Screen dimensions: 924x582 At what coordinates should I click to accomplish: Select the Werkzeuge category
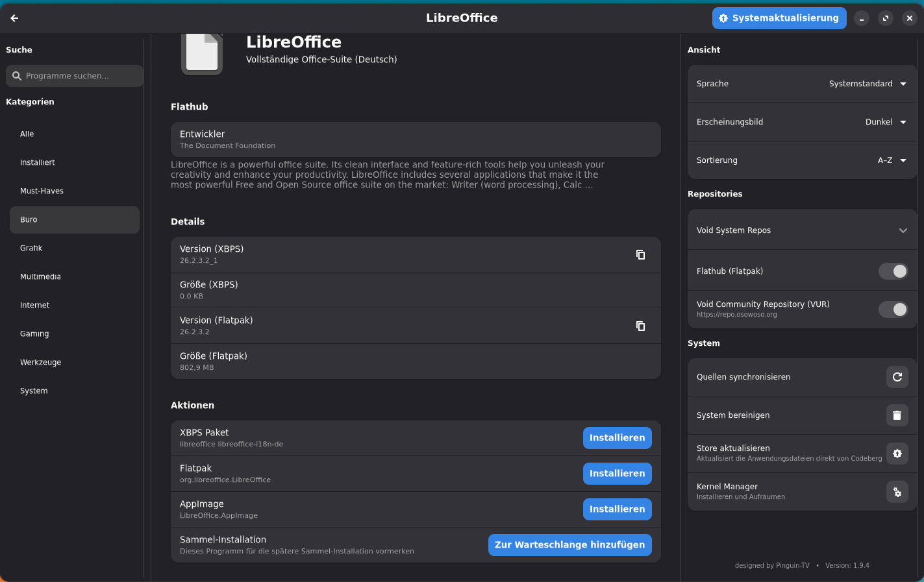coord(75,363)
